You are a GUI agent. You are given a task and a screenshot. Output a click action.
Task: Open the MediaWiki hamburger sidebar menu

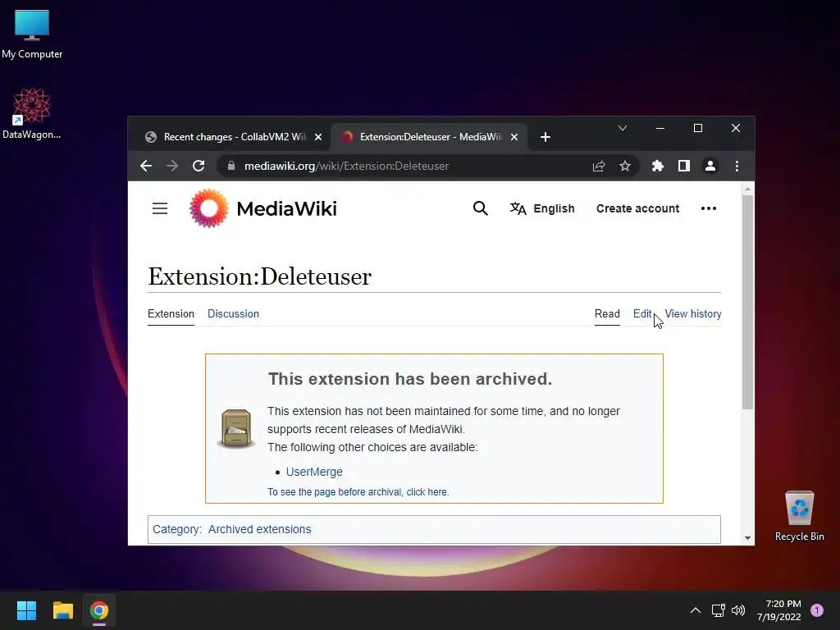point(160,208)
